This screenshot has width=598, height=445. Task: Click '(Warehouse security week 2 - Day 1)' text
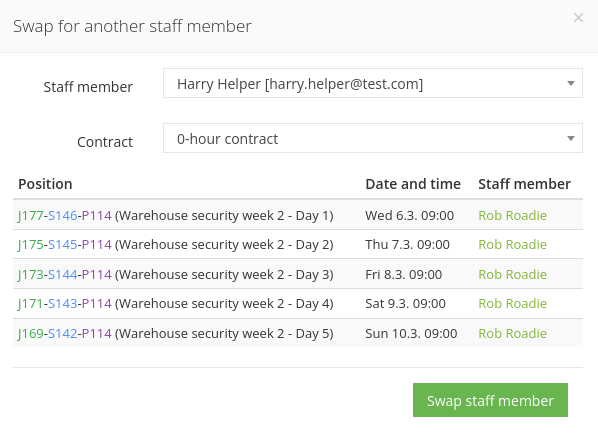point(224,216)
